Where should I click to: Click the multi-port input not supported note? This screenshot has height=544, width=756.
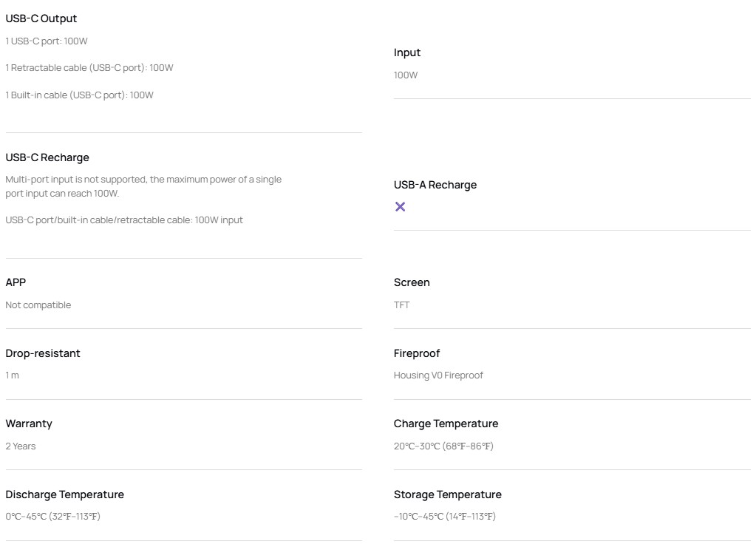[143, 186]
